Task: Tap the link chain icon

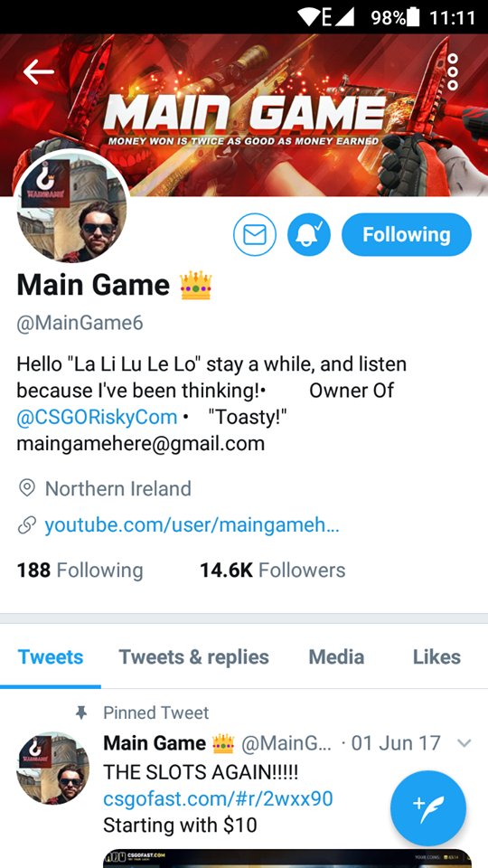Action: (26, 524)
